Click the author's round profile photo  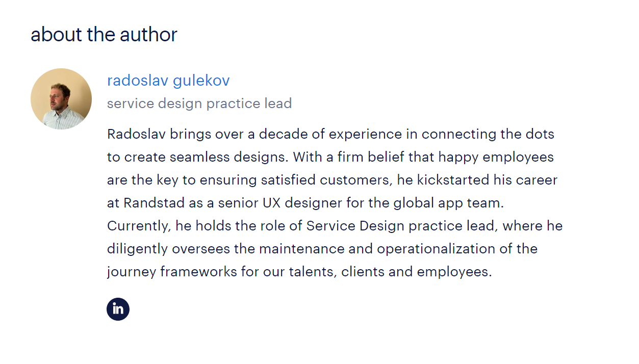click(x=61, y=99)
